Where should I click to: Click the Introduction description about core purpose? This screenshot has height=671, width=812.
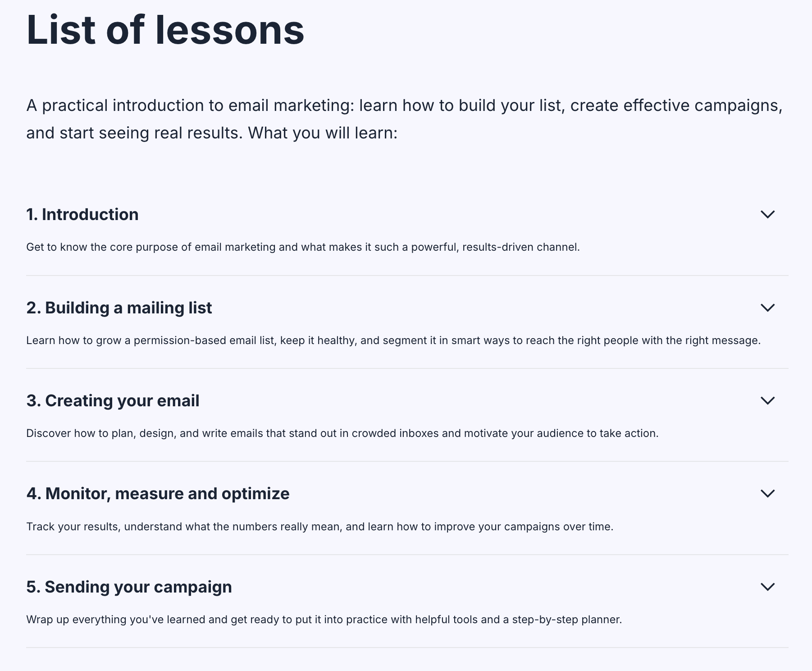coord(303,247)
